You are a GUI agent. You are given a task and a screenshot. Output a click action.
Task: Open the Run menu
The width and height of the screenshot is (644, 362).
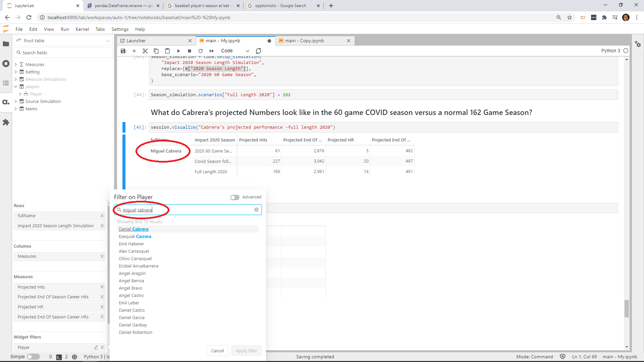point(65,29)
